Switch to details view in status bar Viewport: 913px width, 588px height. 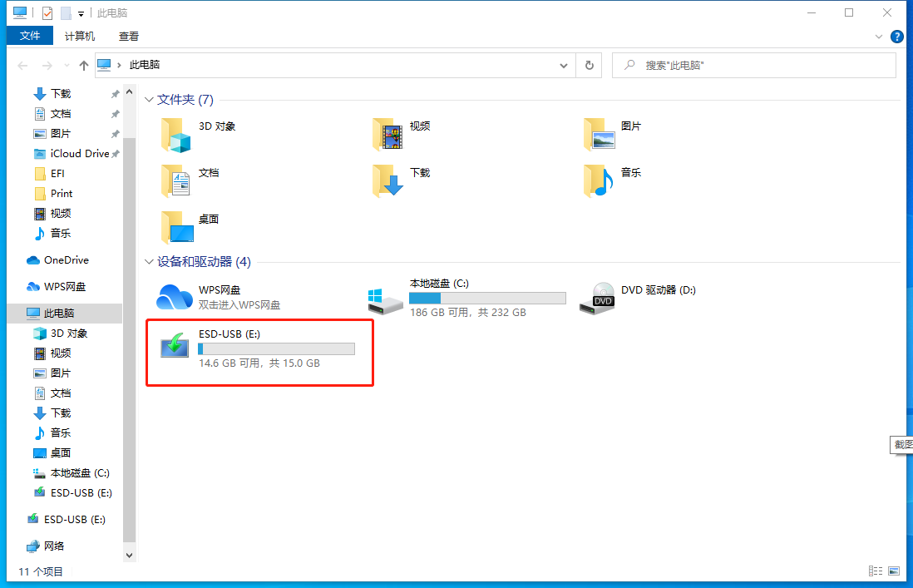(875, 571)
